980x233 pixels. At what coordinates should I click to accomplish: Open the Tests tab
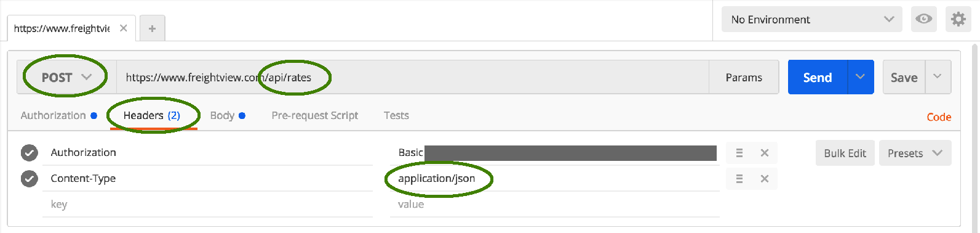tap(396, 115)
